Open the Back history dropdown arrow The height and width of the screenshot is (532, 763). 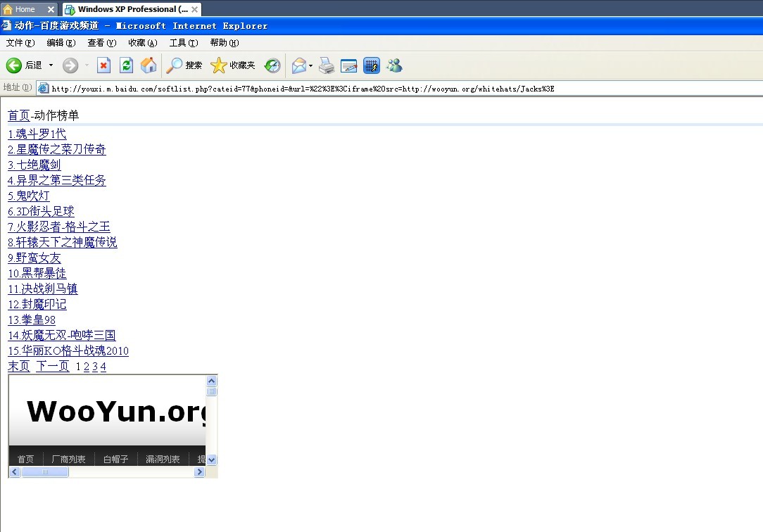pyautogui.click(x=51, y=65)
